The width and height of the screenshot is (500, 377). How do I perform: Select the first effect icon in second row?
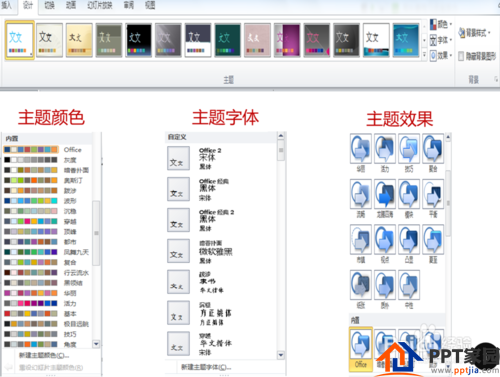361,198
